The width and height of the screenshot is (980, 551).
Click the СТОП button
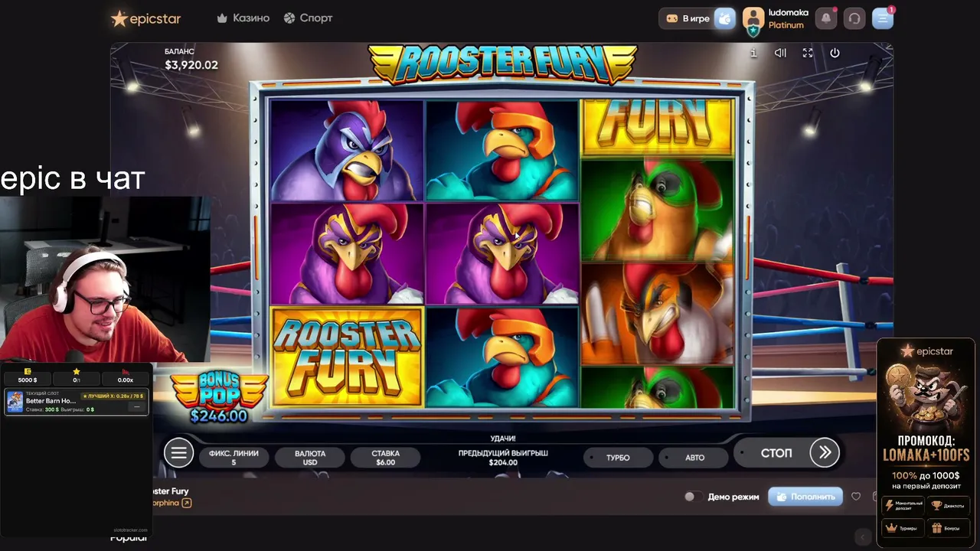pos(776,453)
